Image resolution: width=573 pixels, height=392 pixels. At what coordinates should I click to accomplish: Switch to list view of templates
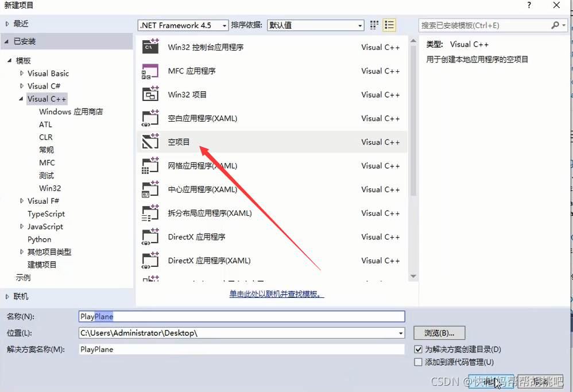389,25
